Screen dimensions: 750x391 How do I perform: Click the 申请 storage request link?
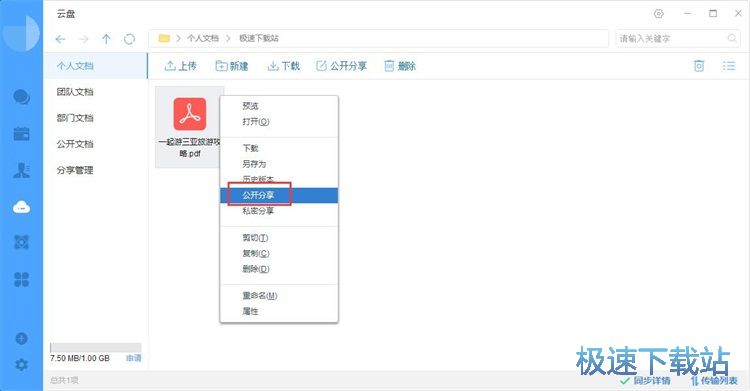coord(133,358)
